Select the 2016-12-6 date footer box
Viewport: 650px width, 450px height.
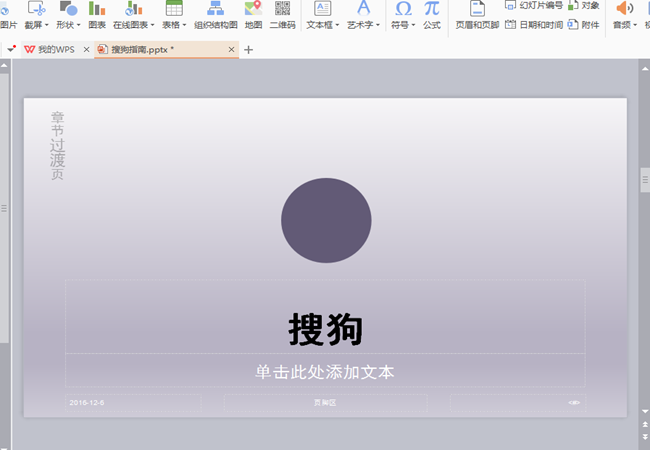133,403
